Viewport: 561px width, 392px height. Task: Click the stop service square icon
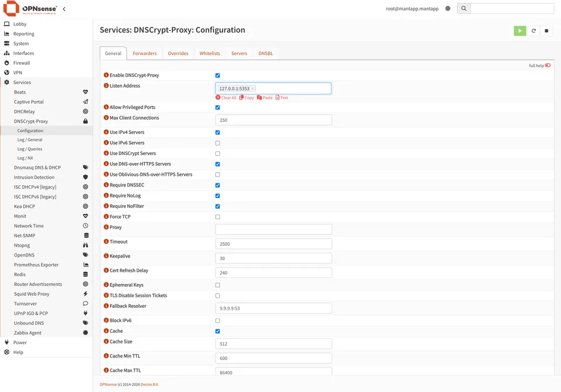(x=546, y=31)
